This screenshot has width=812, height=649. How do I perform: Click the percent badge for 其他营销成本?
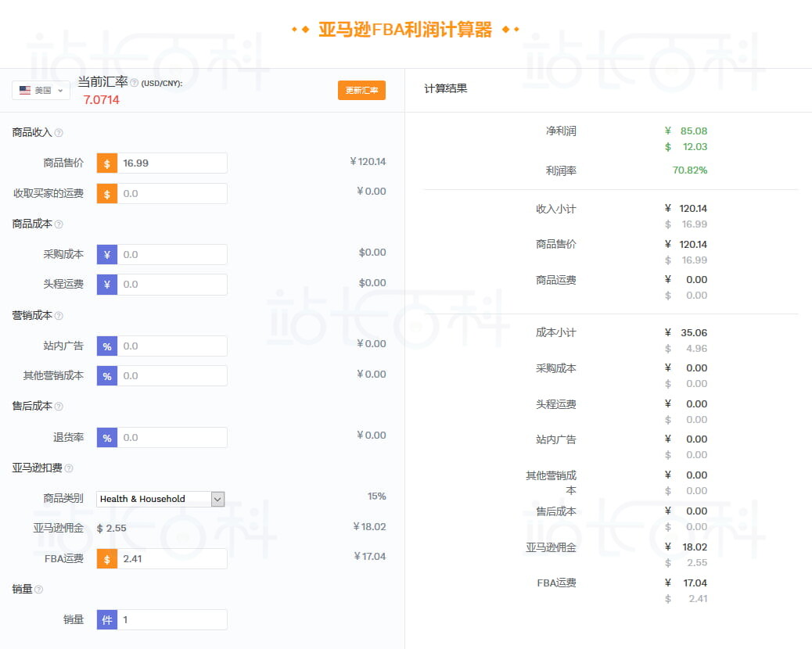107,376
